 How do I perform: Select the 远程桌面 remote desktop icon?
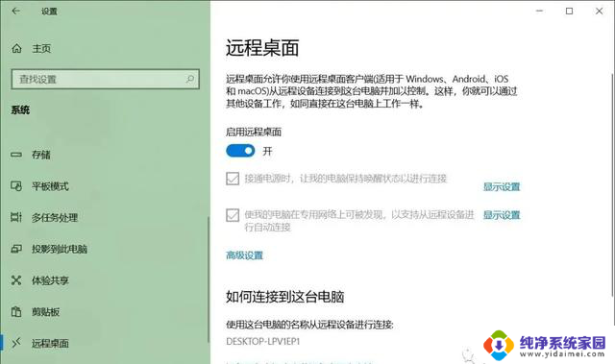click(x=16, y=343)
